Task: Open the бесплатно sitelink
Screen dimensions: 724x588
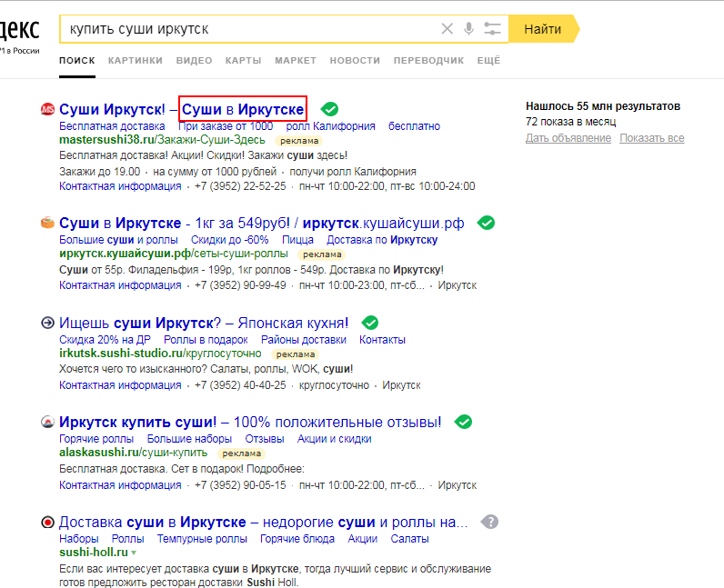Action: tap(414, 126)
